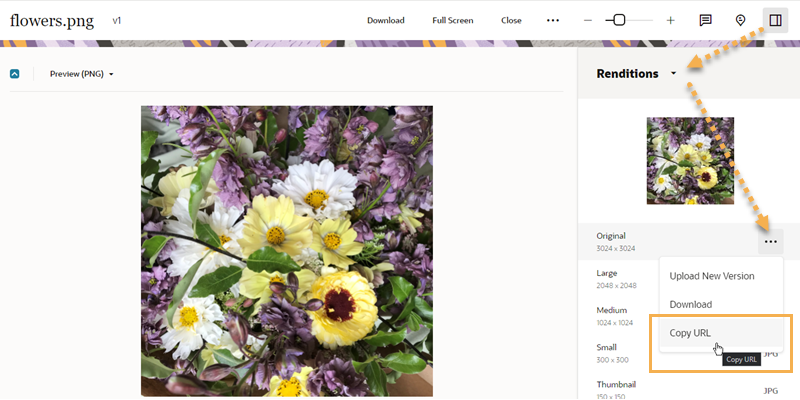
Task: Toggle the sidebar panel icon
Action: pyautogui.click(x=776, y=20)
